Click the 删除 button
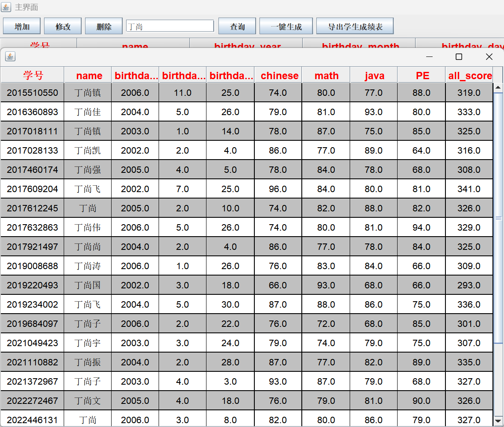504x427 pixels. tap(104, 27)
